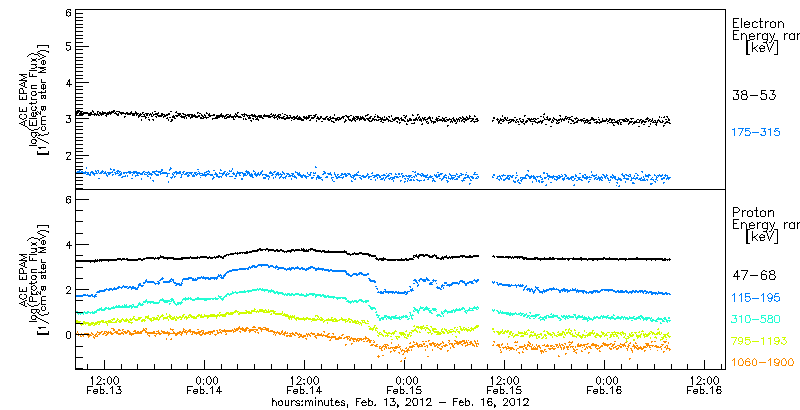This screenshot has height=410, width=800.
Task: Select the 47-68 proton energy legend label
Action: pyautogui.click(x=754, y=276)
